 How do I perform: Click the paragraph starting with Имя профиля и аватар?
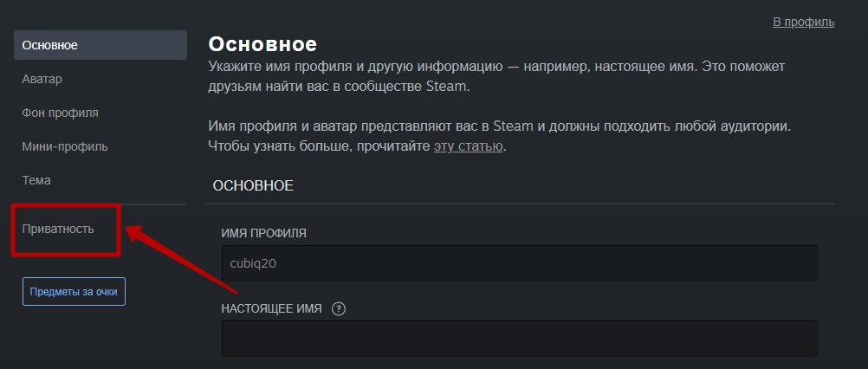[500, 136]
